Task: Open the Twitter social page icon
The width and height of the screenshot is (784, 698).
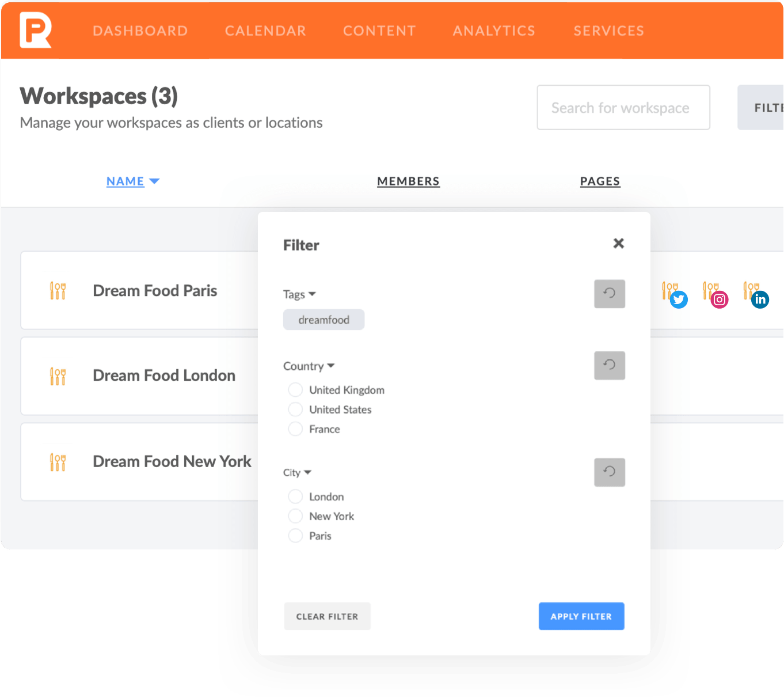Action: point(678,299)
